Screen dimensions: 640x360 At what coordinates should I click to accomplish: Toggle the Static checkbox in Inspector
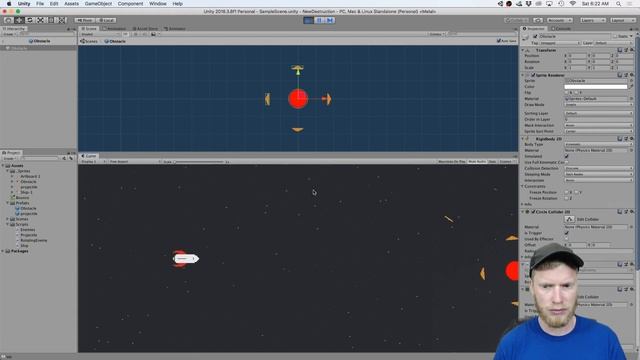tap(615, 36)
